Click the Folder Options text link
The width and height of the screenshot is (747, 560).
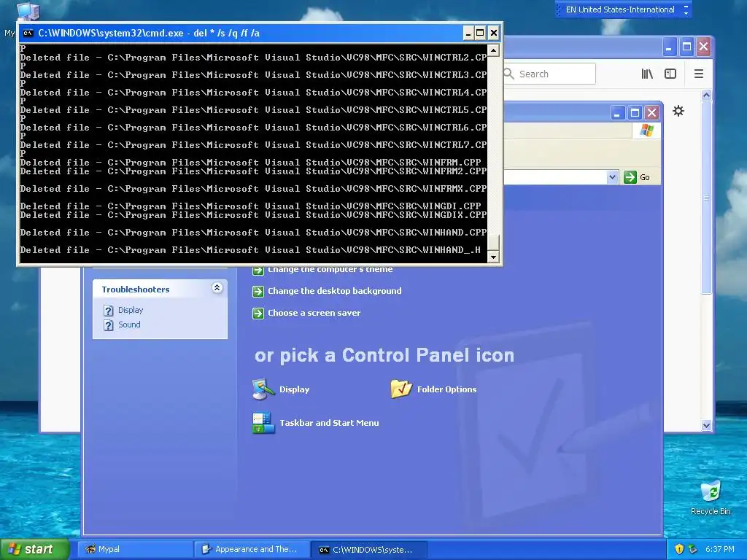(447, 389)
